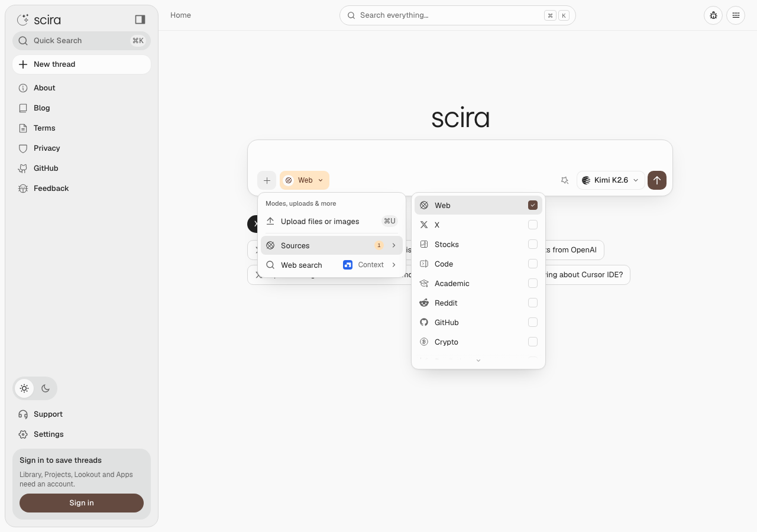The image size is (757, 532).
Task: Switch to dark theme with moon toggle
Action: tap(46, 388)
